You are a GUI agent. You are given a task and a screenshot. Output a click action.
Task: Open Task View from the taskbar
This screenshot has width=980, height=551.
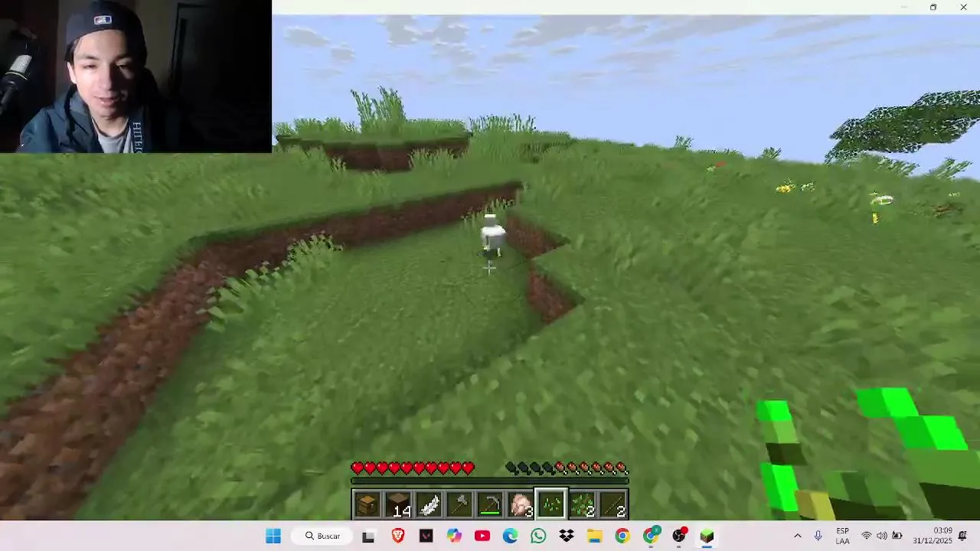[368, 536]
